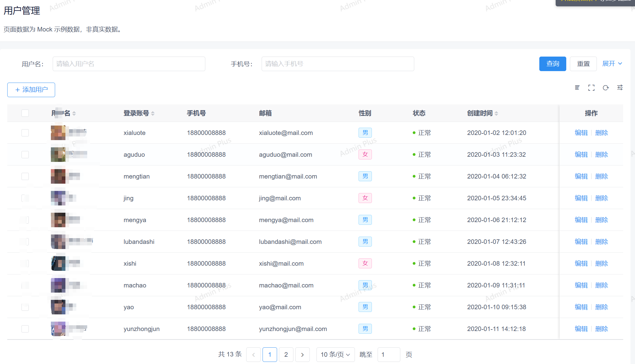Image resolution: width=635 pixels, height=364 pixels.
Task: Open the table density icon
Action: point(577,88)
